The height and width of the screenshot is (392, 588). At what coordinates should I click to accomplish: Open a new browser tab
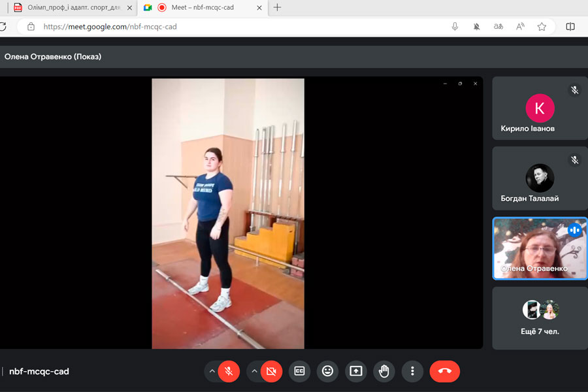click(277, 7)
